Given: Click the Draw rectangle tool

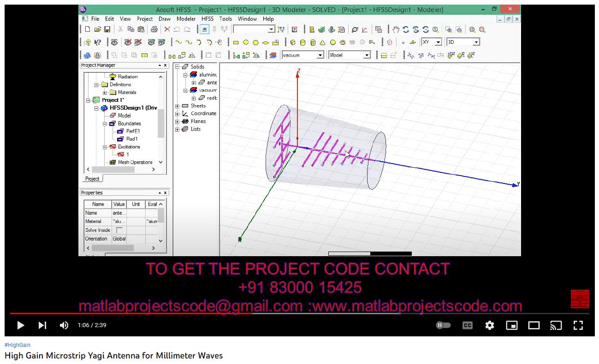Looking at the screenshot, I should (x=236, y=42).
